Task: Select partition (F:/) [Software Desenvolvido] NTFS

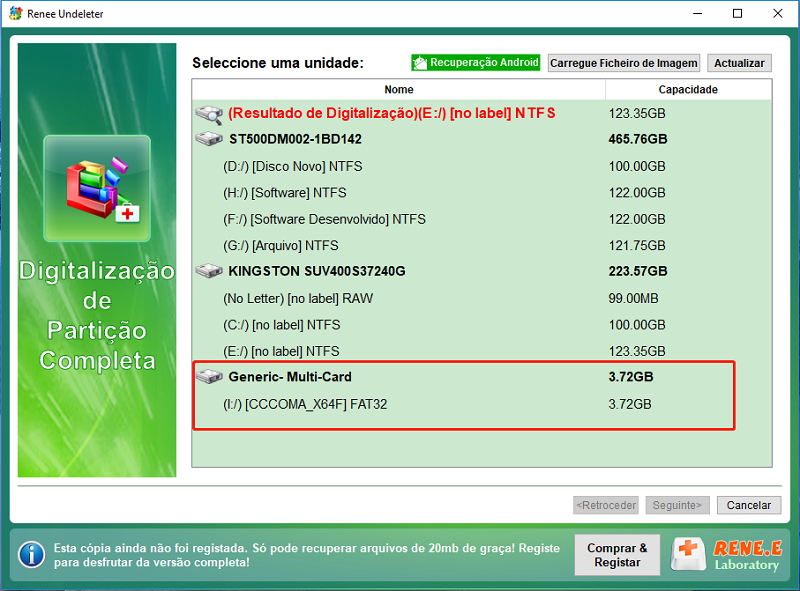Action: pos(482,219)
